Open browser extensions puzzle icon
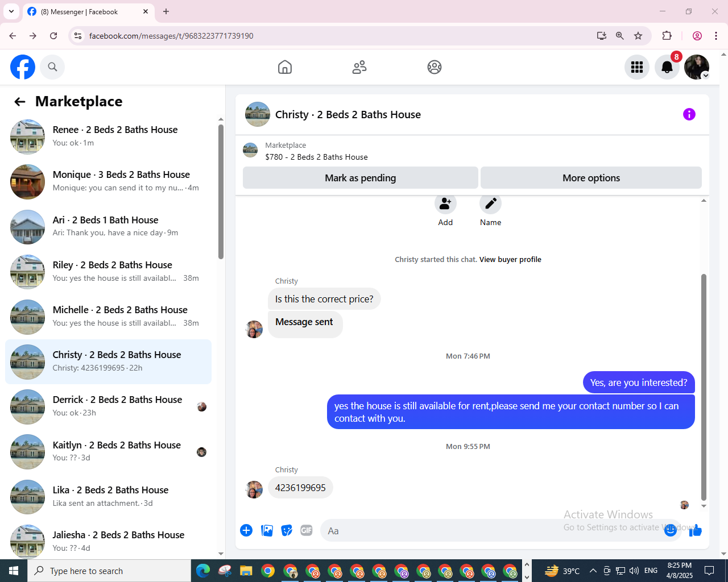Viewport: 728px width, 582px height. [x=667, y=36]
